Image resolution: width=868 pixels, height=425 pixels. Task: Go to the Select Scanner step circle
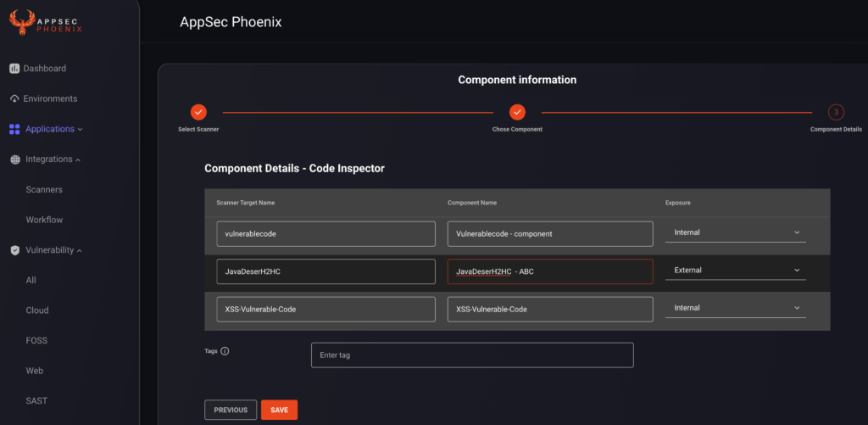[198, 113]
